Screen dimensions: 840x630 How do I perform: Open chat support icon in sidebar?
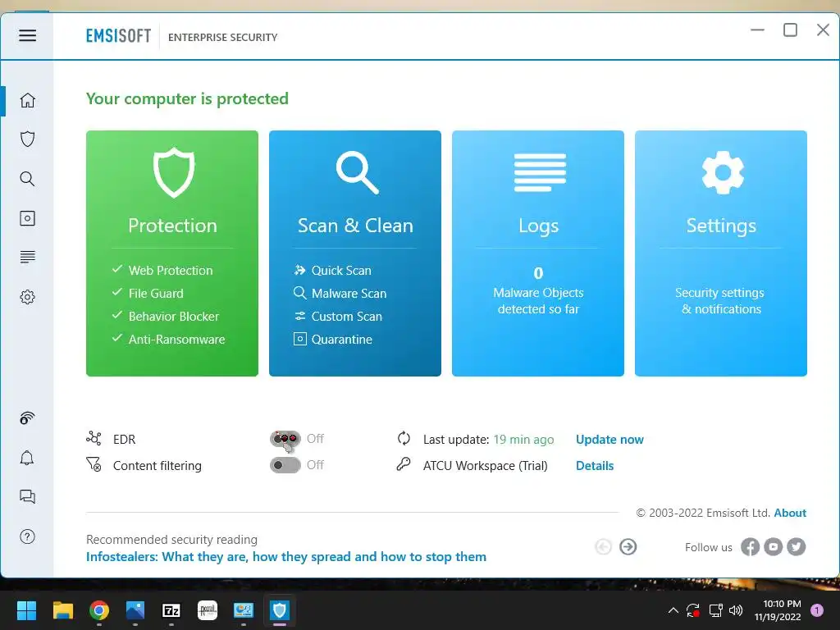click(x=27, y=496)
